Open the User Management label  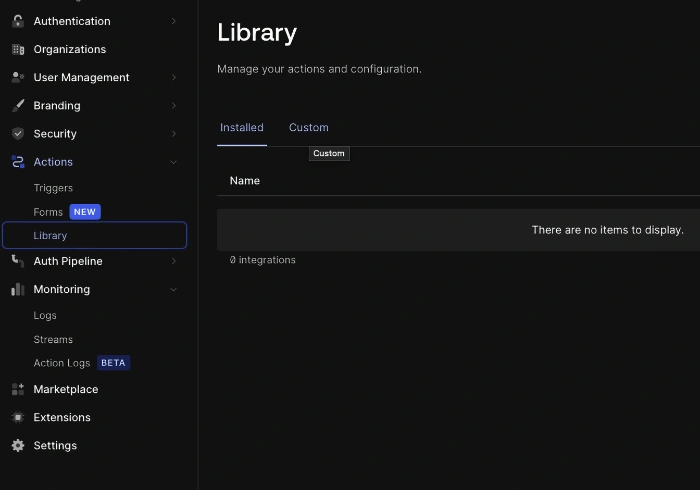81,77
